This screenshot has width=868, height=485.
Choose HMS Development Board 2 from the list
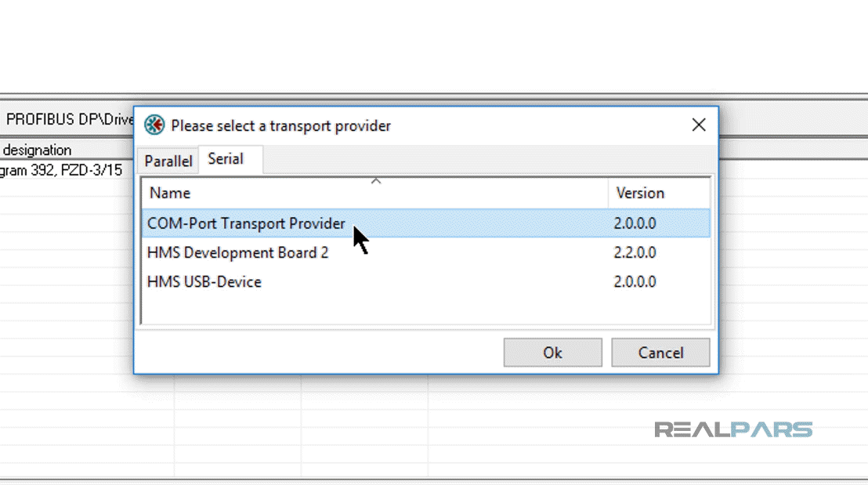tap(237, 252)
